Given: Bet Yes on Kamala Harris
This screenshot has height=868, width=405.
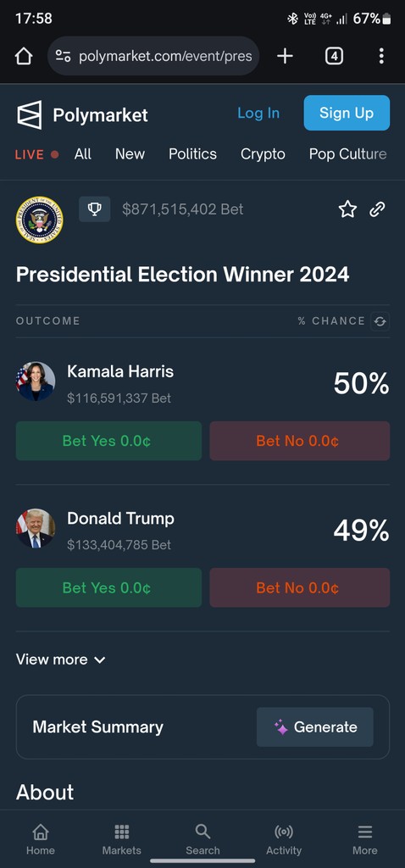Looking at the screenshot, I should click(x=108, y=441).
